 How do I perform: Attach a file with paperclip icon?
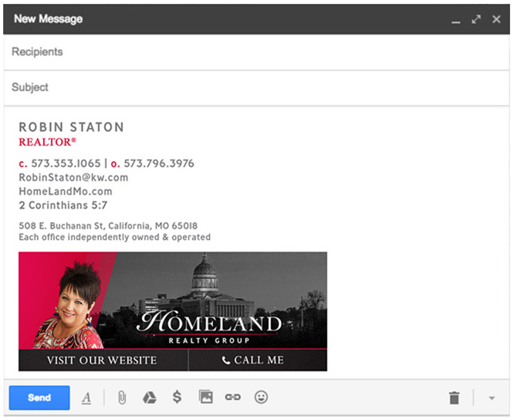click(121, 398)
